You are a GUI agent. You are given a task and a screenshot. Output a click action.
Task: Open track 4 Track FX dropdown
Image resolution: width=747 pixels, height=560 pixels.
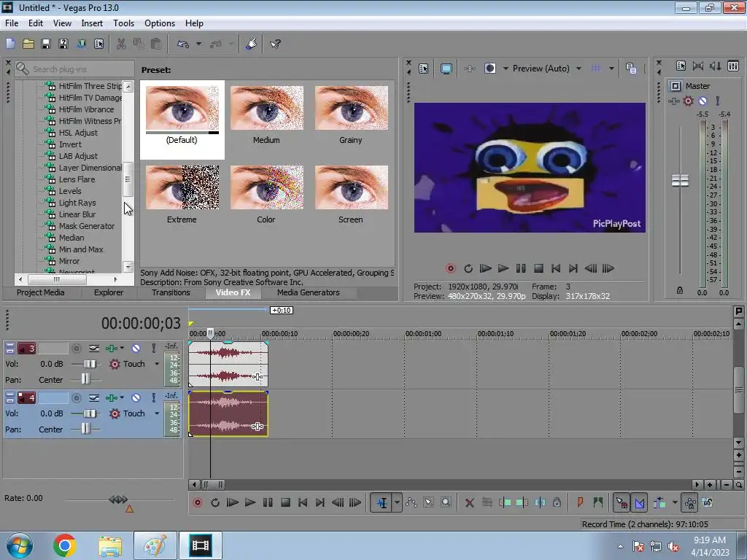pos(123,397)
